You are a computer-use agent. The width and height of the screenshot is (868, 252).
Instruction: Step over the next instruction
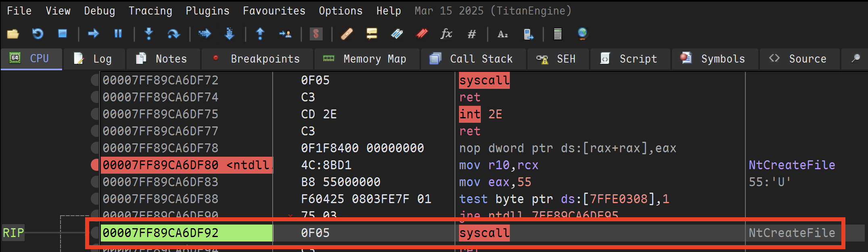pos(173,34)
